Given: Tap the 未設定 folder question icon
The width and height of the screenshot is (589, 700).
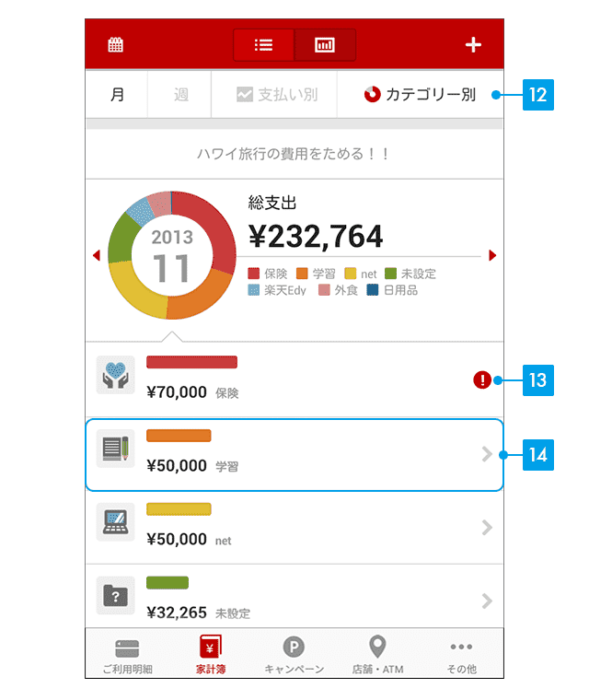Looking at the screenshot, I should (115, 596).
